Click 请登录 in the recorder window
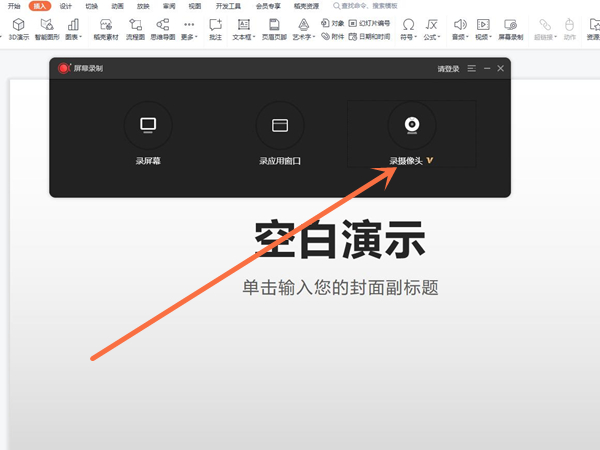 pyautogui.click(x=448, y=68)
